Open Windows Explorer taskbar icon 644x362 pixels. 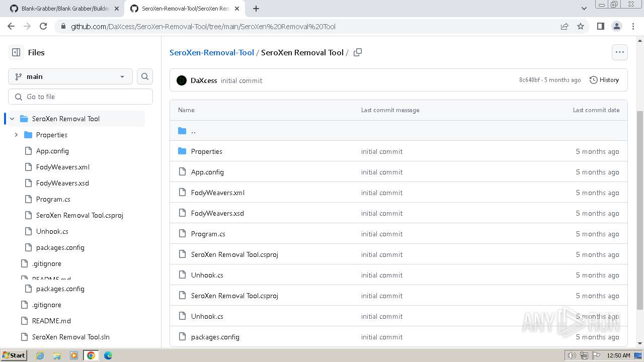pos(57,355)
